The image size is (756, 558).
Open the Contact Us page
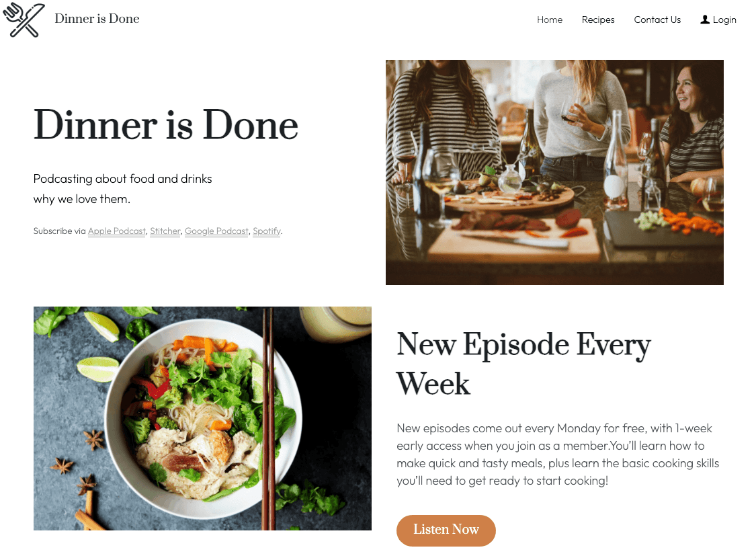[x=657, y=19]
